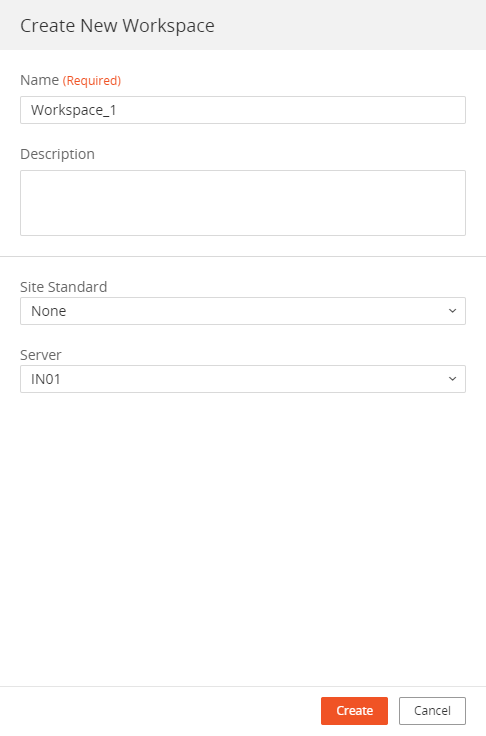Click the orange (Required) indicator text
Viewport: 486px width, 736px height.
click(x=92, y=81)
